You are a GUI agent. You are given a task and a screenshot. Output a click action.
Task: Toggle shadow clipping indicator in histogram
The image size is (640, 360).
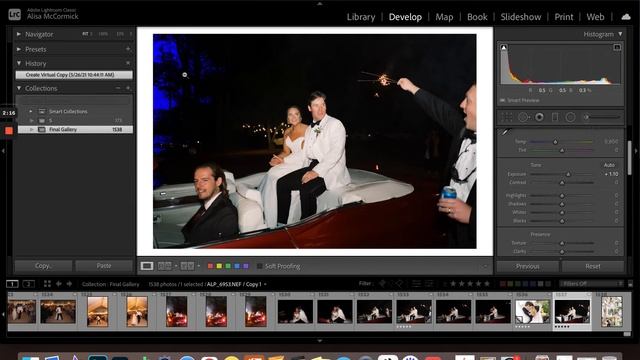[504, 47]
